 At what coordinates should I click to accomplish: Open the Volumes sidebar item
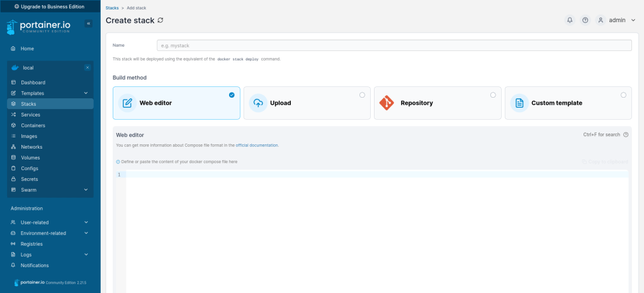pos(30,158)
